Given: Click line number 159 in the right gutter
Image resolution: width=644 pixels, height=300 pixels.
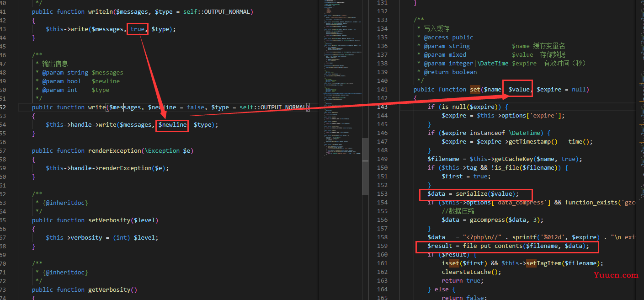Looking at the screenshot, I should (382, 246).
